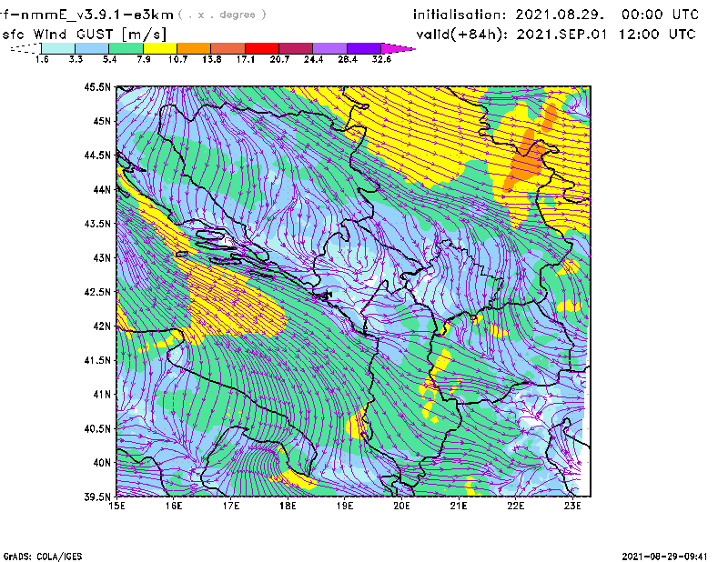Click the '12:00 UTC' valid time
The image size is (728, 562).
tap(657, 35)
